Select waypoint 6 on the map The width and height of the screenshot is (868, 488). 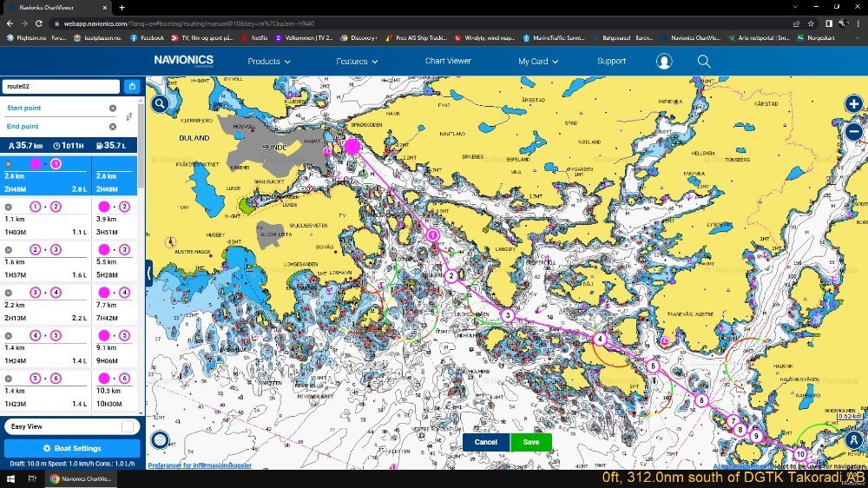(701, 400)
